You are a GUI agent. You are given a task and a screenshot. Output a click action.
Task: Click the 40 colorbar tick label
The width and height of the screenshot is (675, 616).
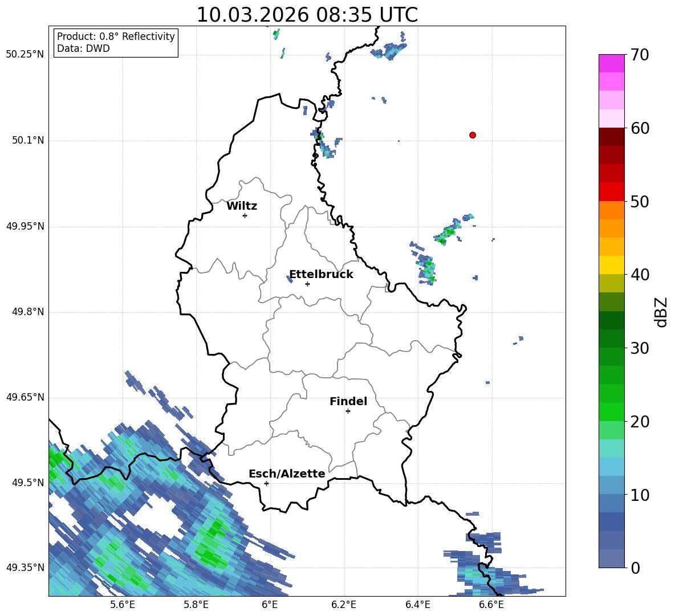tap(640, 275)
